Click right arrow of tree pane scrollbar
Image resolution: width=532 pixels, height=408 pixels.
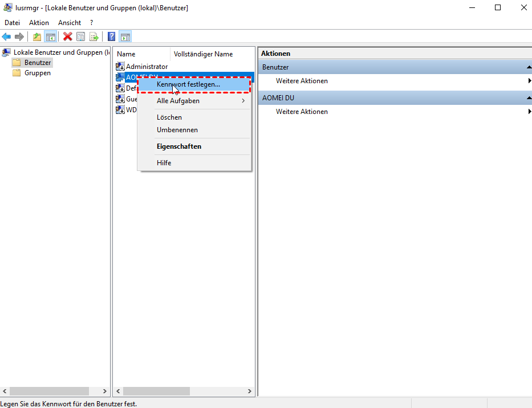(x=105, y=391)
